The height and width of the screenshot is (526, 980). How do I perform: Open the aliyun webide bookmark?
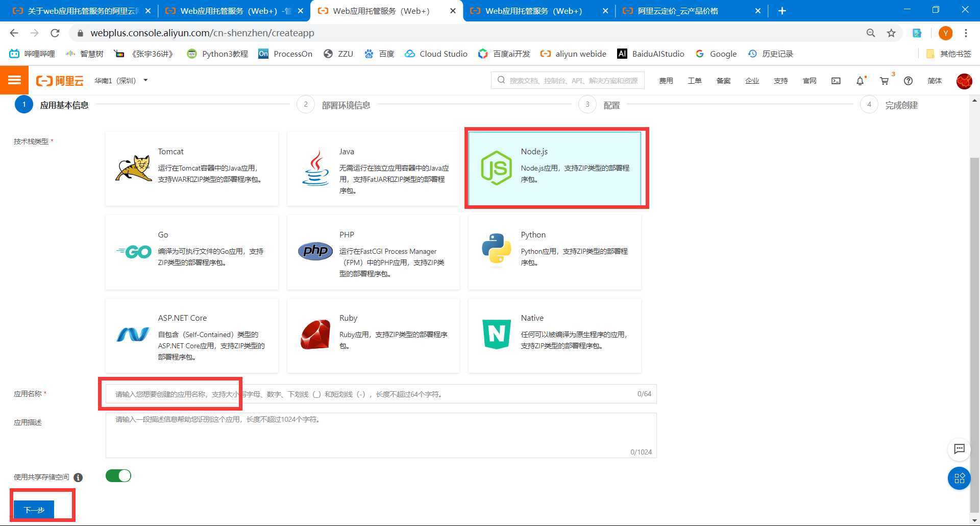[573, 54]
